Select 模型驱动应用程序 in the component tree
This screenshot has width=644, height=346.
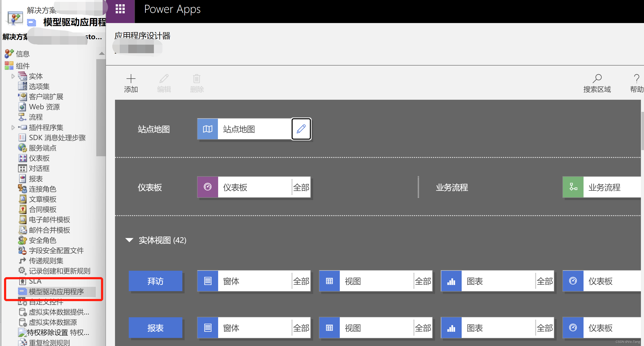[x=56, y=291]
